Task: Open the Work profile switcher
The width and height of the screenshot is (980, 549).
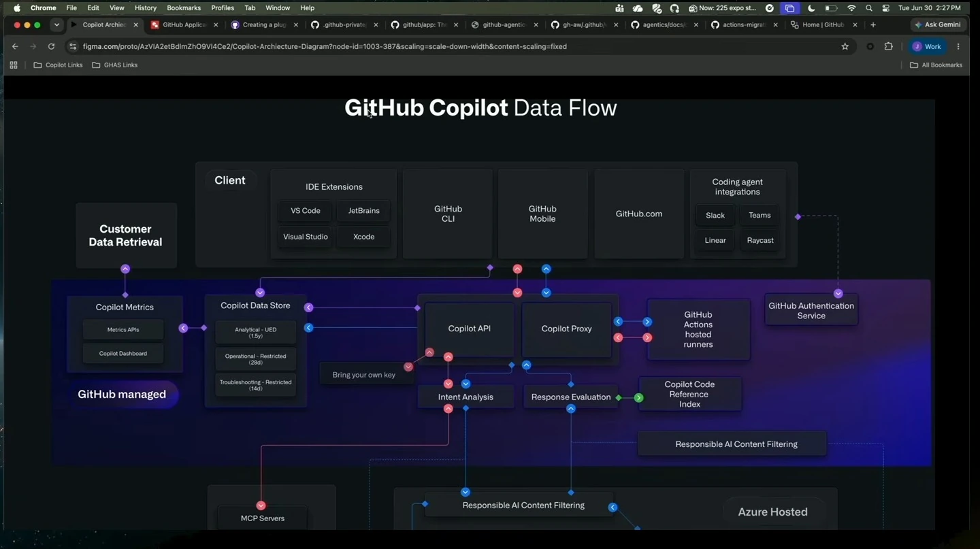Action: (x=928, y=46)
